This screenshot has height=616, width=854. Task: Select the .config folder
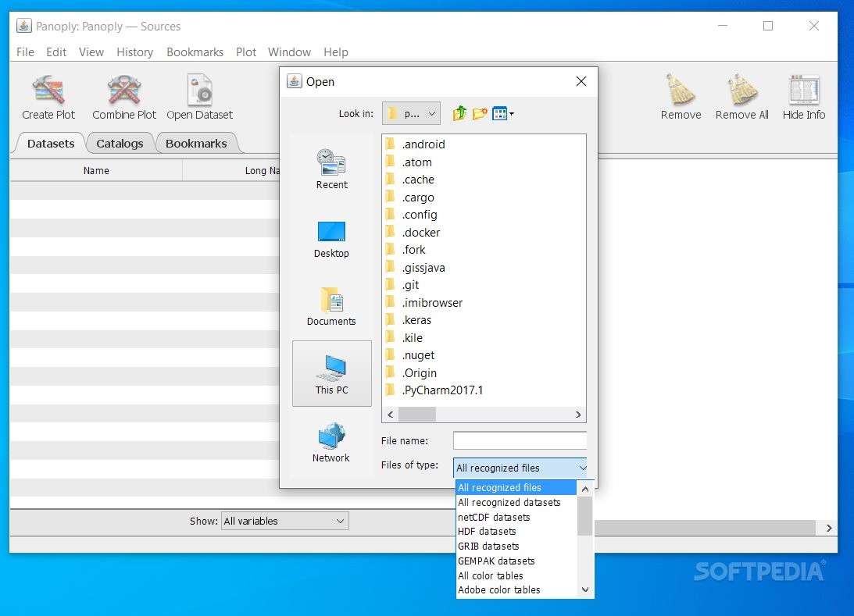(412, 215)
